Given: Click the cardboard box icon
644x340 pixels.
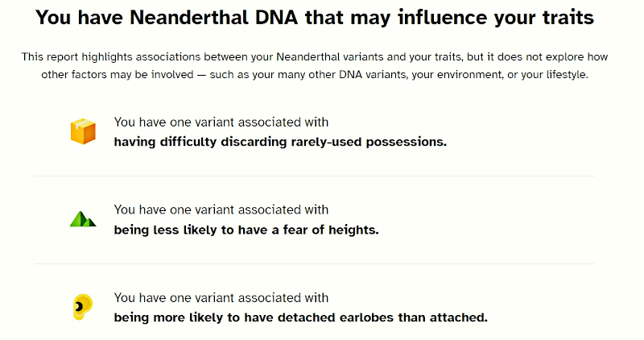Looking at the screenshot, I should (x=83, y=131).
